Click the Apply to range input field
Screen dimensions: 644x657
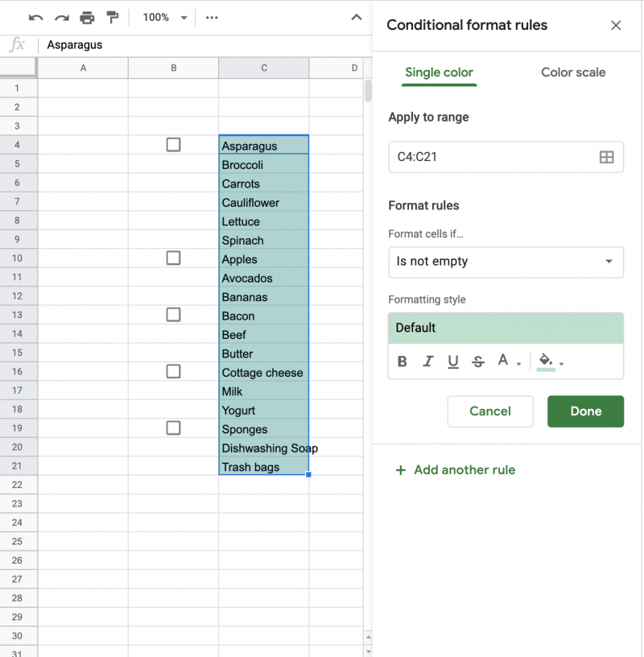(483, 156)
